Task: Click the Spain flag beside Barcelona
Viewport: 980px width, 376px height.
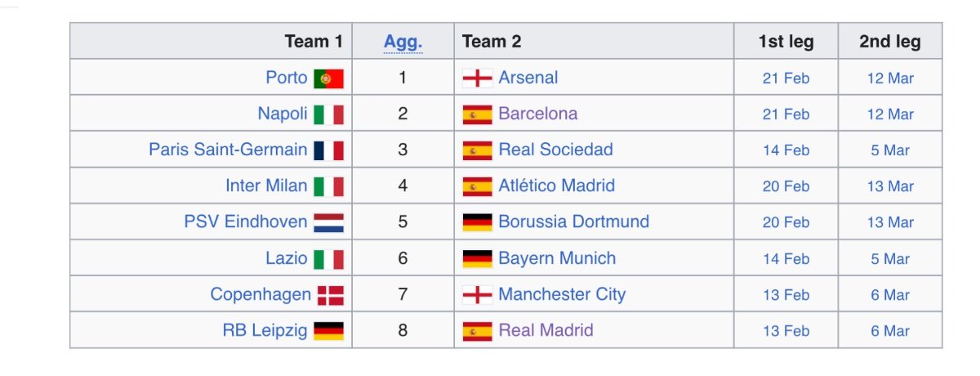Action: click(477, 114)
